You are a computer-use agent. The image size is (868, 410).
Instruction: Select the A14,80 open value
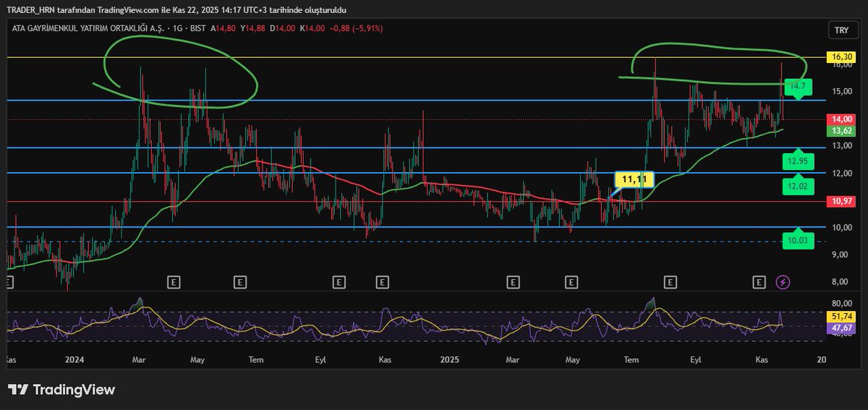tap(222, 28)
